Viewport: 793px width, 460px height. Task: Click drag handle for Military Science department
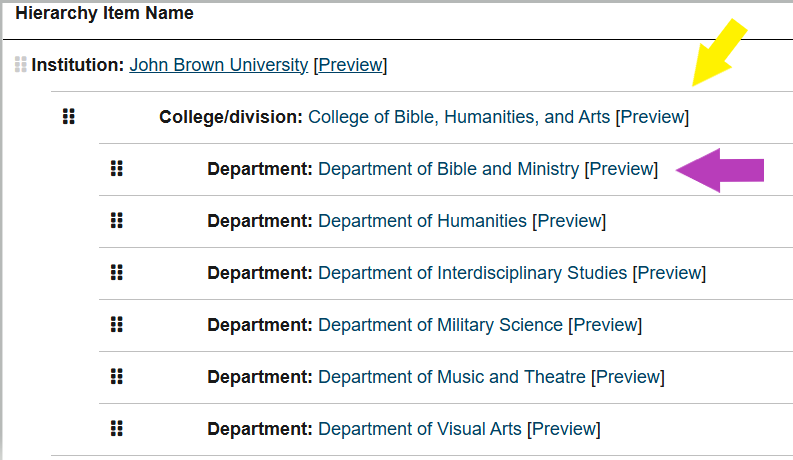116,325
